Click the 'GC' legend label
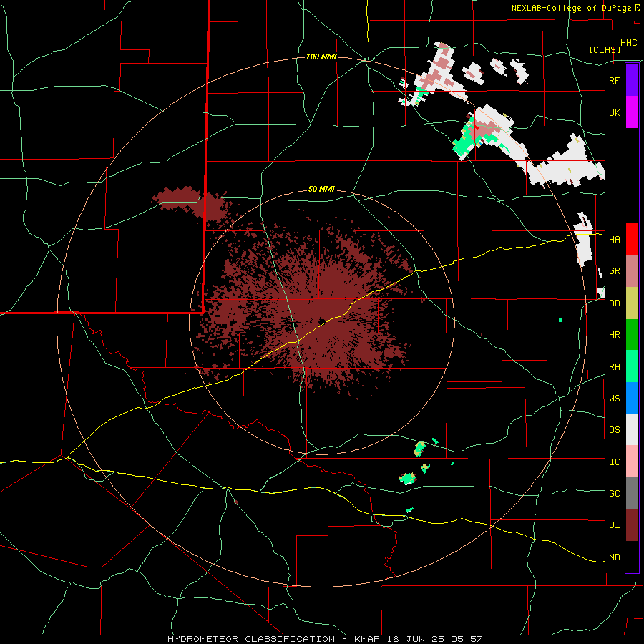This screenshot has height=644, width=644. 614,494
